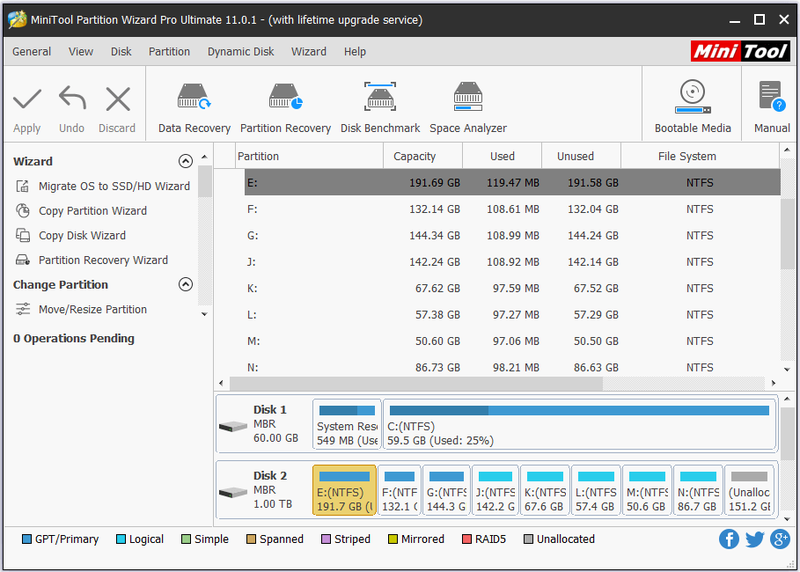
Task: Click the Undo arrow icon
Action: coord(72,98)
